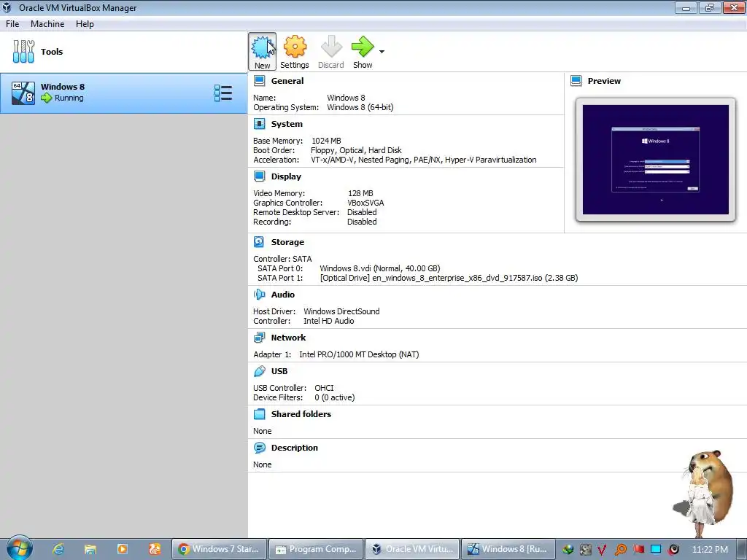Image resolution: width=747 pixels, height=560 pixels.
Task: Click the Windows 8 (64-bit) operating system value
Action: 360,108
